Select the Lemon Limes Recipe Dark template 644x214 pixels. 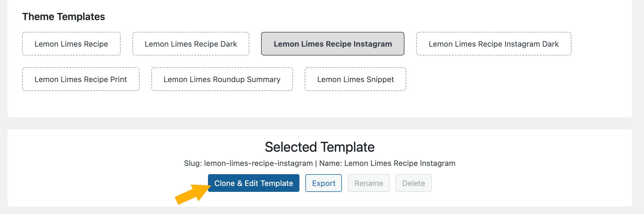click(x=191, y=44)
